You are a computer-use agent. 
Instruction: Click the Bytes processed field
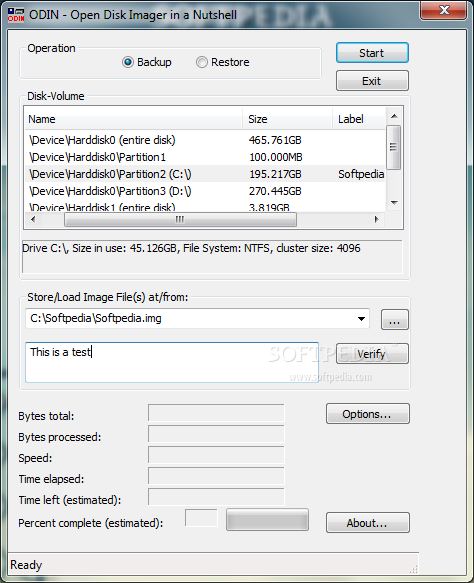[x=216, y=434]
